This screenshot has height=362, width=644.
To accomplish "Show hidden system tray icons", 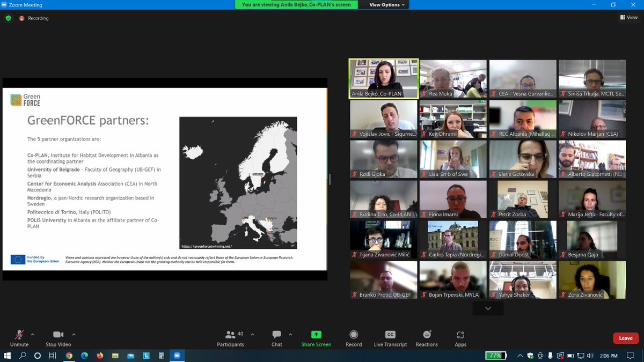I will tap(520, 355).
